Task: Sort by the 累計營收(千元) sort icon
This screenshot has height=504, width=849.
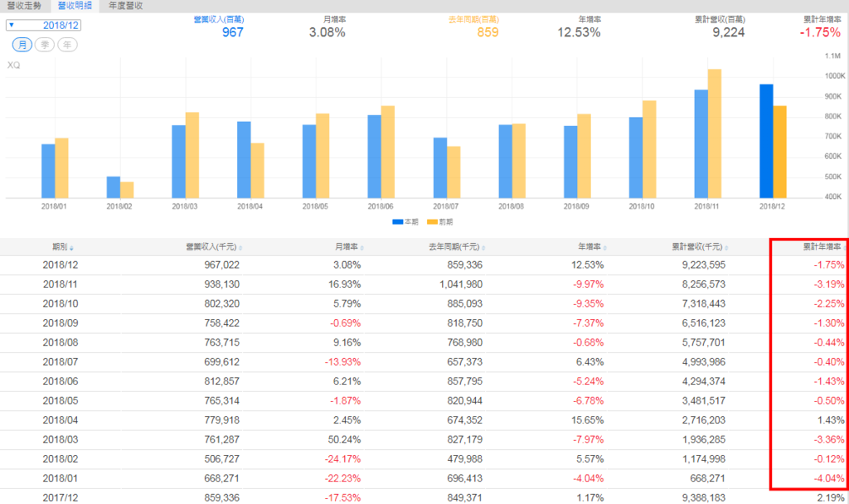Action: 726,248
